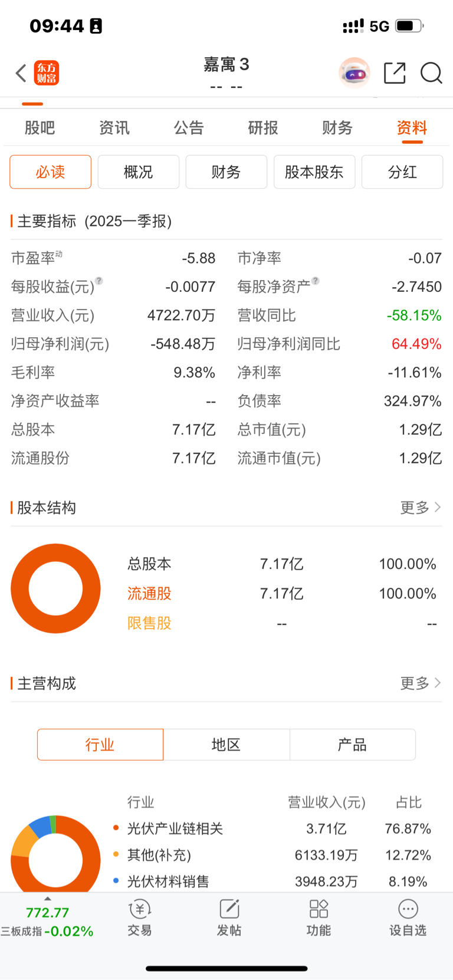The height and width of the screenshot is (980, 453).
Task: Tap the 股本结构 orange donut chart
Action: (56, 588)
